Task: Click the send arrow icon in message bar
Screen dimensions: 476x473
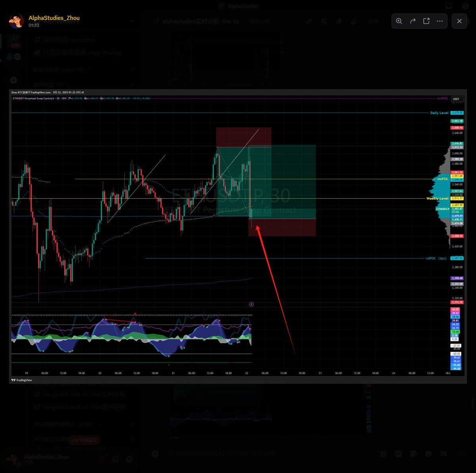Action: pyautogui.click(x=461, y=454)
